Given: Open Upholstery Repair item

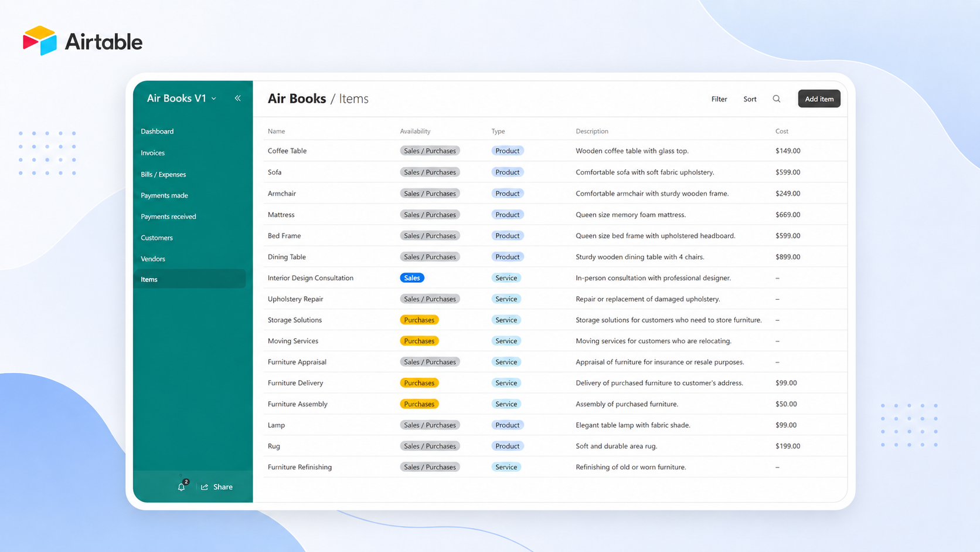Looking at the screenshot, I should click(295, 299).
